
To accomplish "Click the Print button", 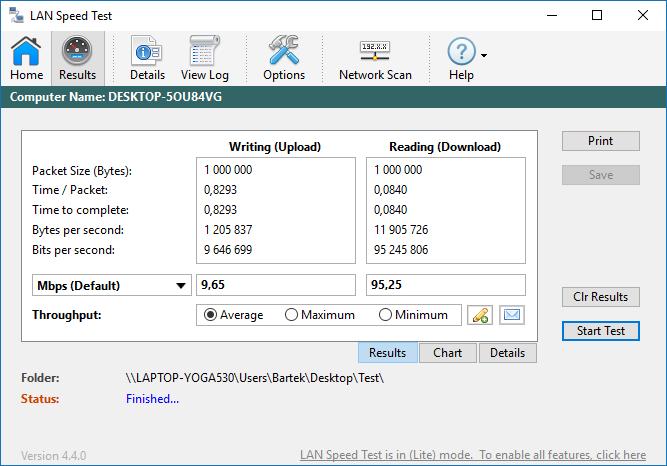I will tap(601, 141).
